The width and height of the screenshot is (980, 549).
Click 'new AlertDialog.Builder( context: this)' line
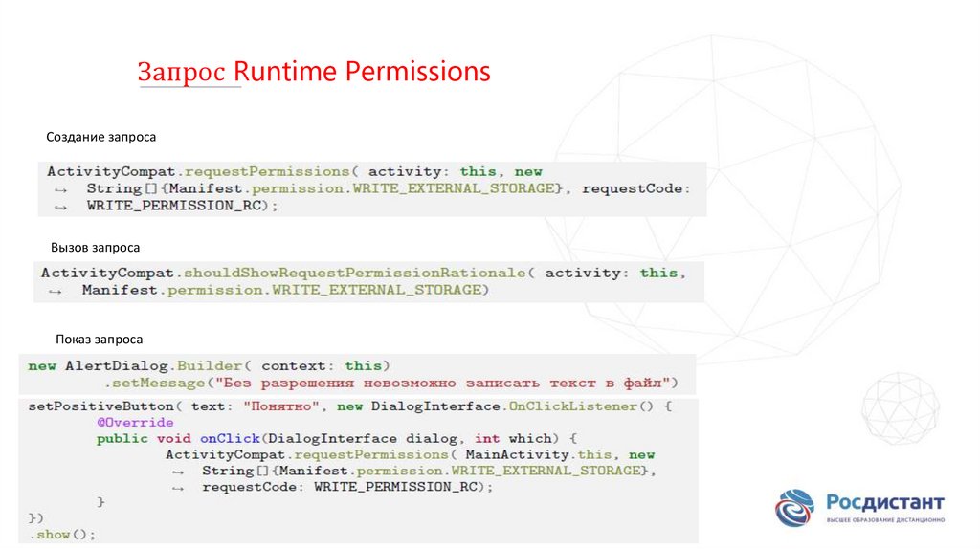coord(210,366)
